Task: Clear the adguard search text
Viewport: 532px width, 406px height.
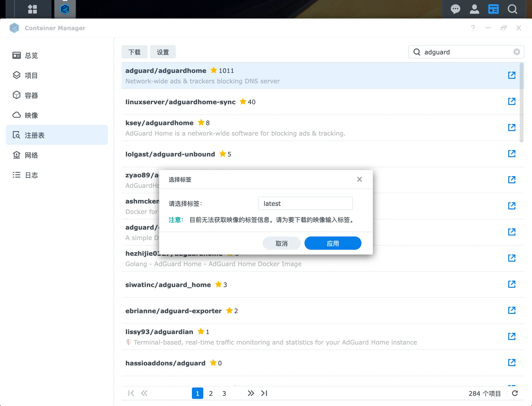Action: pyautogui.click(x=517, y=52)
